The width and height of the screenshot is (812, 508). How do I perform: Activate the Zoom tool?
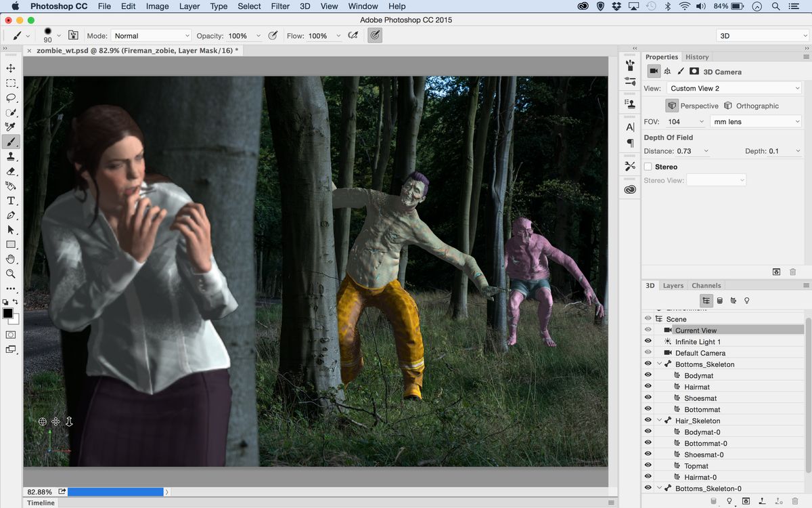(x=9, y=274)
